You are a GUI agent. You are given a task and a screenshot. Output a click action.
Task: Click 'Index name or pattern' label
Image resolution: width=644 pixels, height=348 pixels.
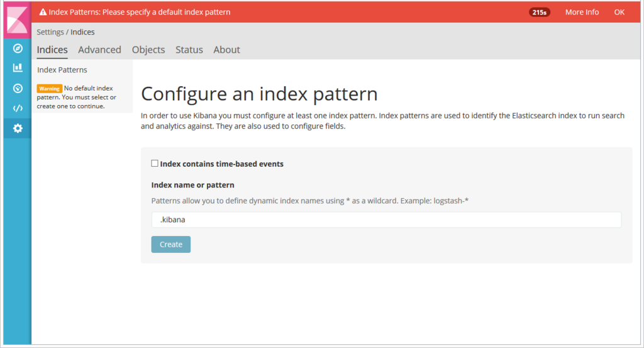pyautogui.click(x=192, y=185)
